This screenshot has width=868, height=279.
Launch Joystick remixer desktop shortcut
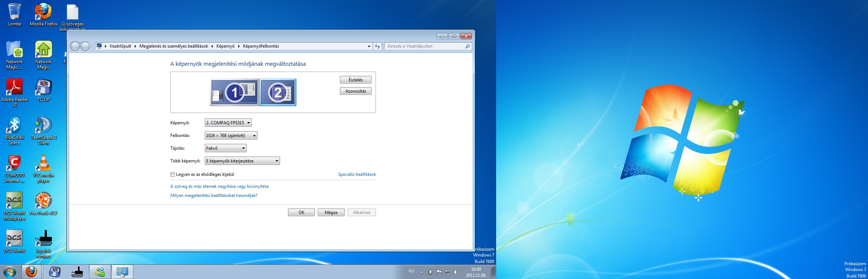pos(44,244)
